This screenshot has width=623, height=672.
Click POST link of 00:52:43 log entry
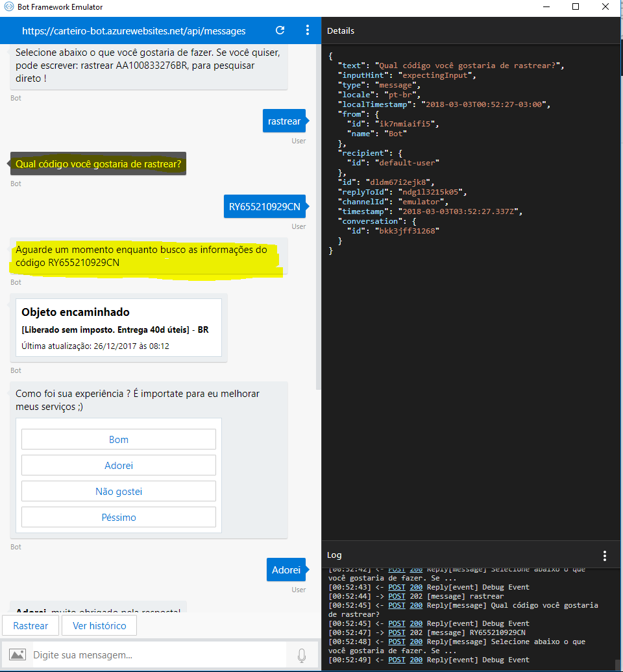click(x=397, y=587)
